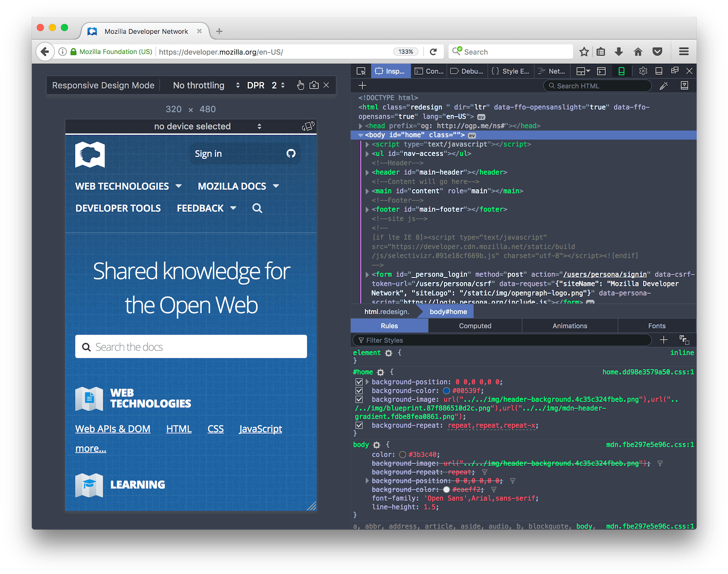The height and width of the screenshot is (574, 728).
Task: Take a screenshot of the viewport
Action: click(314, 85)
